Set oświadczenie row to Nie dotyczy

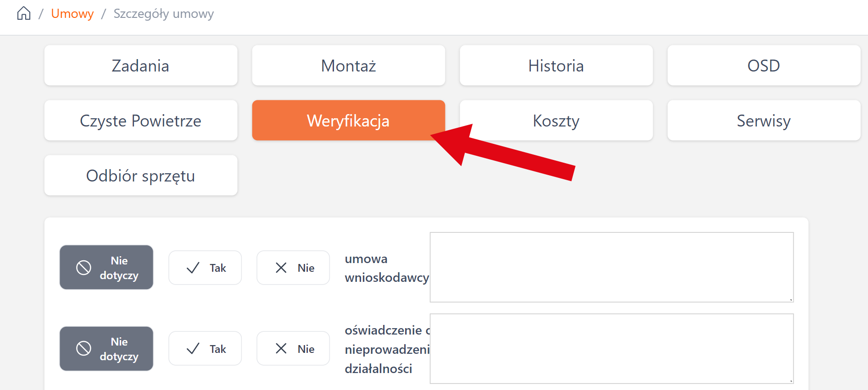pyautogui.click(x=106, y=349)
